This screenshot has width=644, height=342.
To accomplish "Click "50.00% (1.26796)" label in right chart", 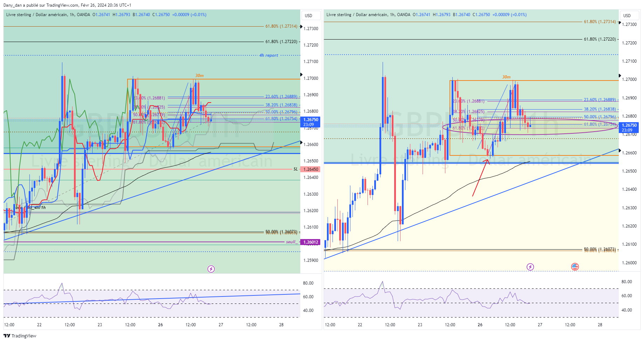I will (x=600, y=117).
